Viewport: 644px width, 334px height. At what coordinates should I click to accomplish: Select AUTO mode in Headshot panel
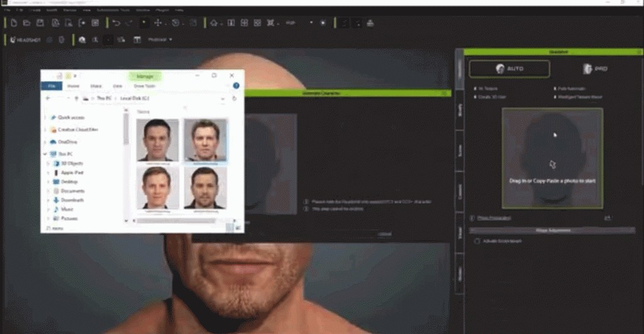click(509, 69)
